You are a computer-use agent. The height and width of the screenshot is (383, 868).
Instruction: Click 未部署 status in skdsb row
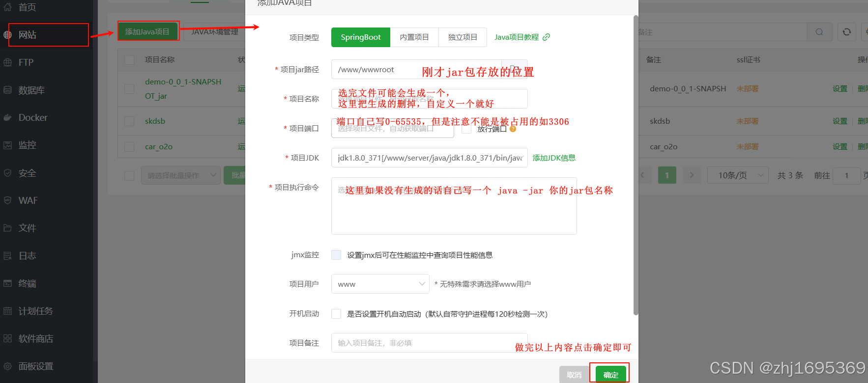(747, 121)
